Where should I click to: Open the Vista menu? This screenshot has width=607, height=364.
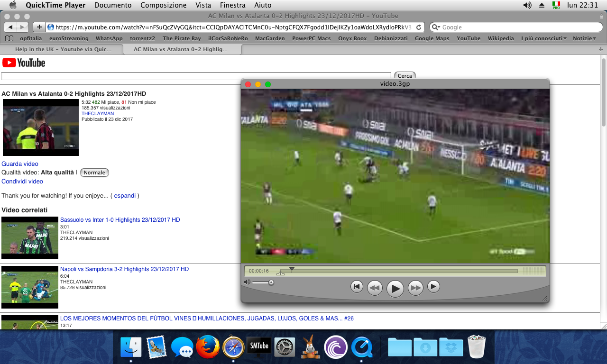coord(203,5)
